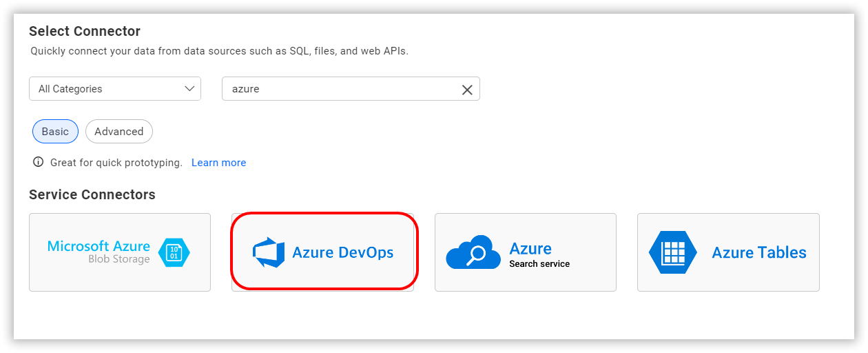
Task: Click the connector search field
Action: click(351, 89)
